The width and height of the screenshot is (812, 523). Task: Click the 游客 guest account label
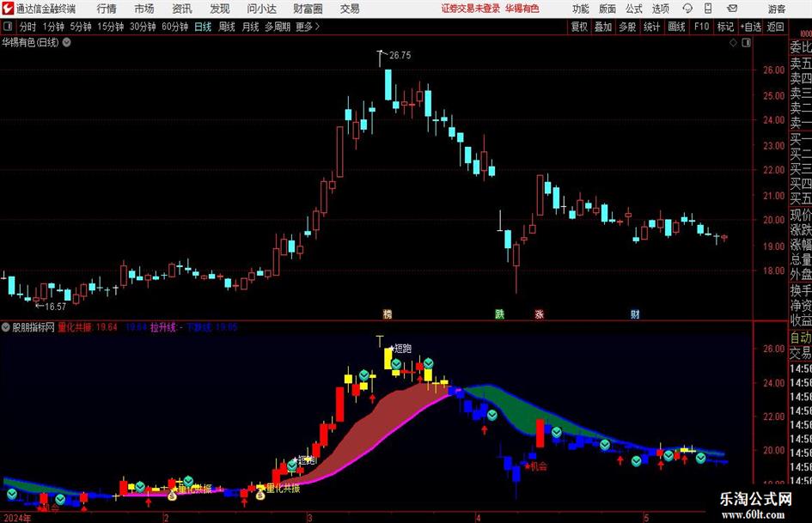pyautogui.click(x=776, y=9)
